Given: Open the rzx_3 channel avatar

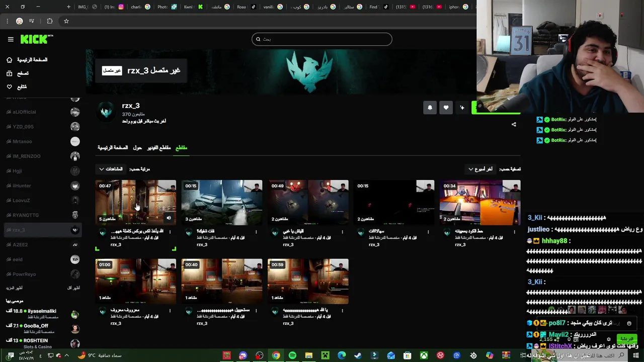Looking at the screenshot, I should [x=106, y=112].
